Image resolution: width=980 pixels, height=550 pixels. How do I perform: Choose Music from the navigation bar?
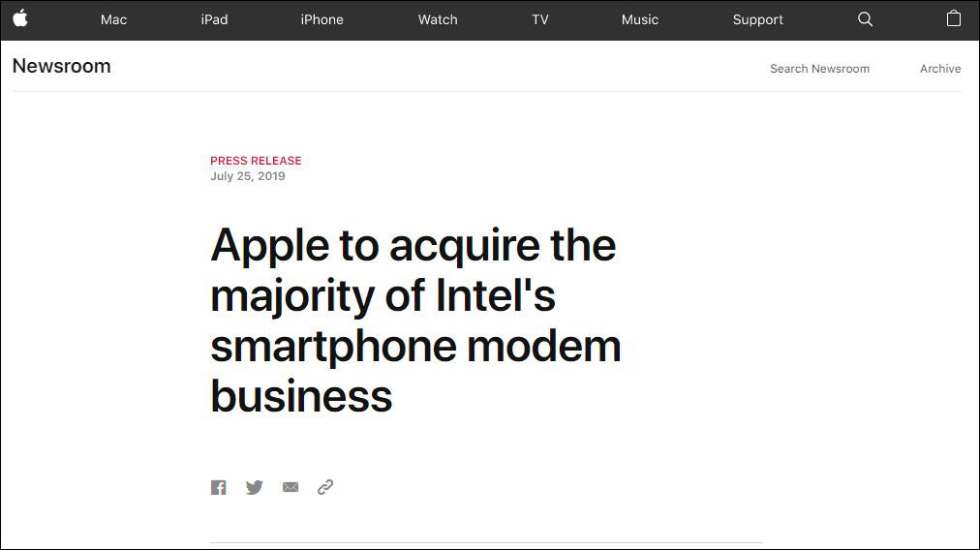pyautogui.click(x=640, y=19)
